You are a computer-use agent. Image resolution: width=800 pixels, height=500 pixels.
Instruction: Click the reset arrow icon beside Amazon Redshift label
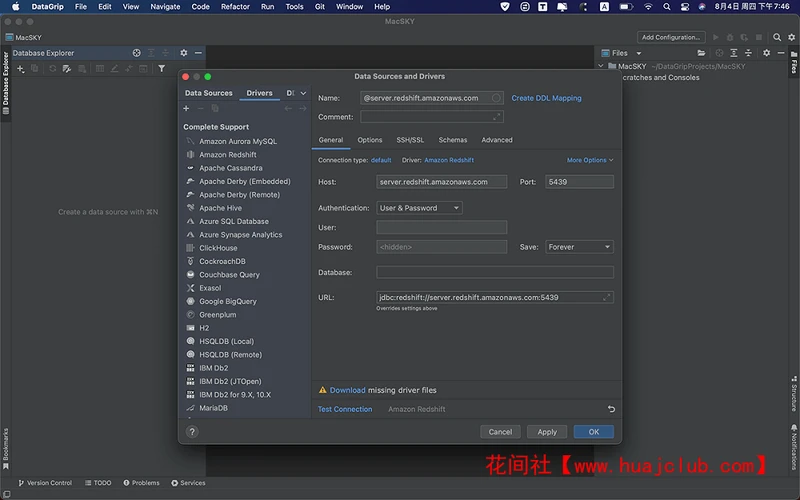(611, 409)
